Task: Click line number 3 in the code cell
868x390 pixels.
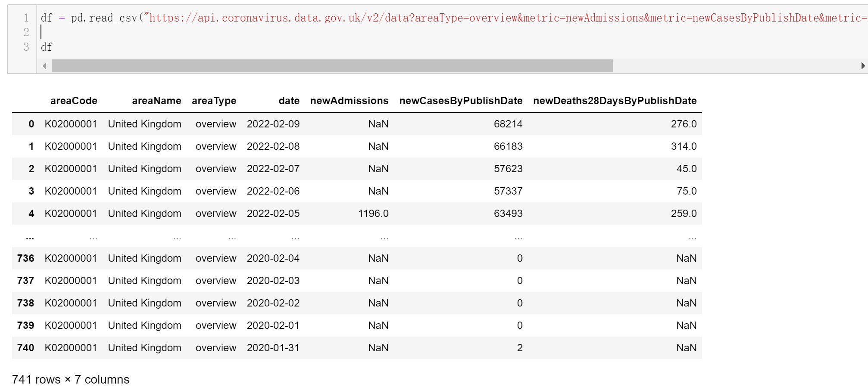Action: (x=27, y=47)
